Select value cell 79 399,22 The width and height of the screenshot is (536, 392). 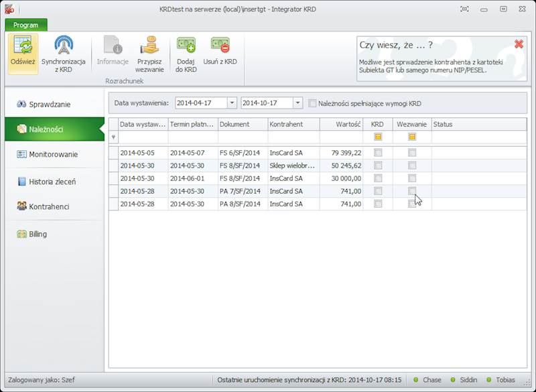click(x=342, y=153)
